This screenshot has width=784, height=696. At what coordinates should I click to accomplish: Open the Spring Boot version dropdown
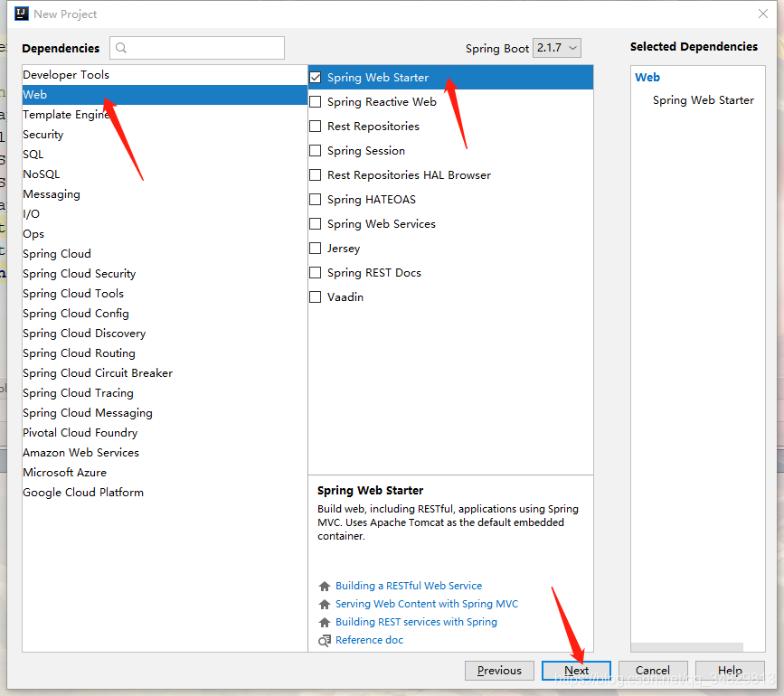pyautogui.click(x=557, y=48)
